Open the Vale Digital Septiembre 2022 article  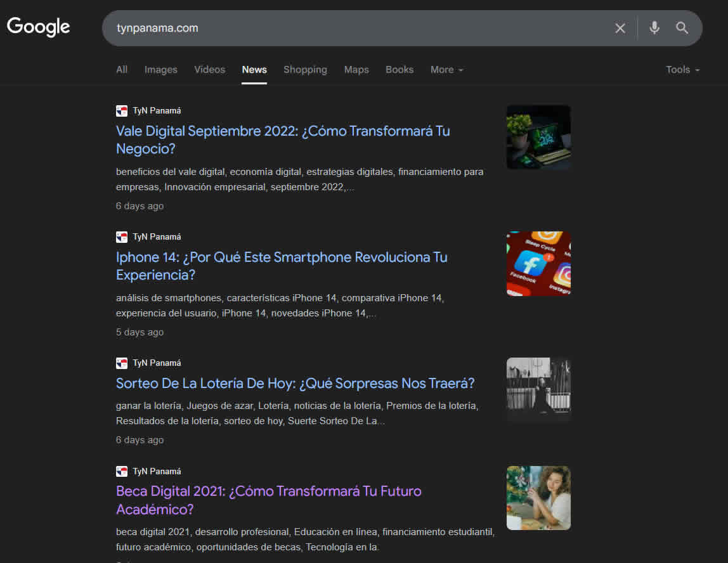(283, 139)
